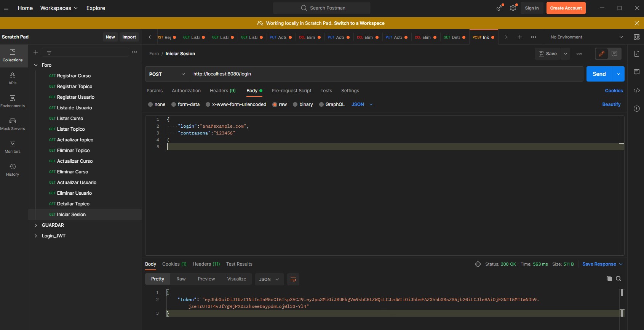This screenshot has height=330, width=644.
Task: Open the response Cookies (1) tab
Action: (x=174, y=264)
